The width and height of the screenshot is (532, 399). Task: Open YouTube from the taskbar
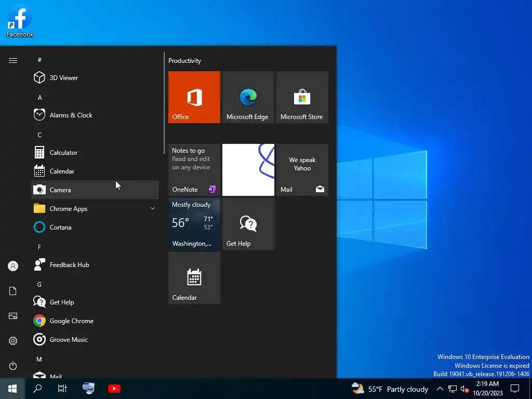[x=114, y=389]
